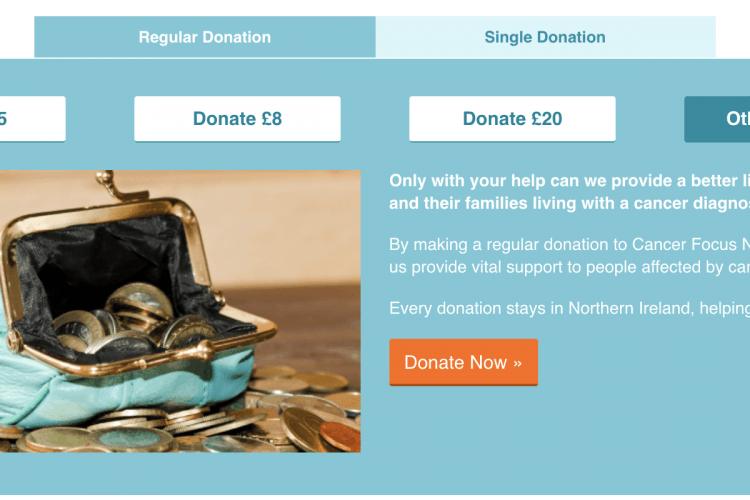
Task: Click the 'Every donation stays in Northern Ireland' line
Action: pyautogui.click(x=569, y=309)
